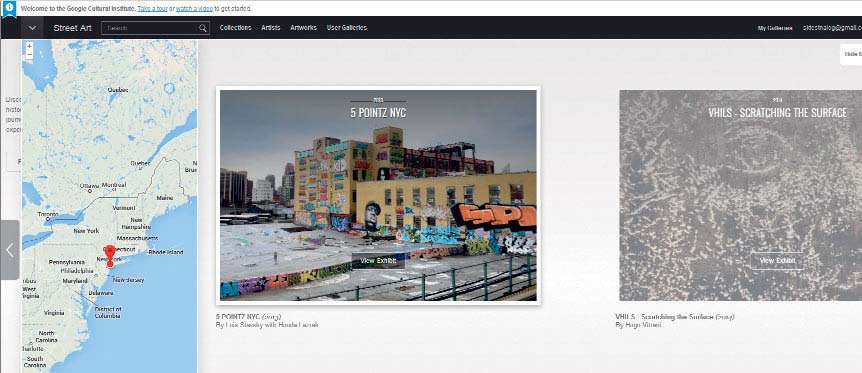Zoom out on the map
862x373 pixels.
click(29, 55)
